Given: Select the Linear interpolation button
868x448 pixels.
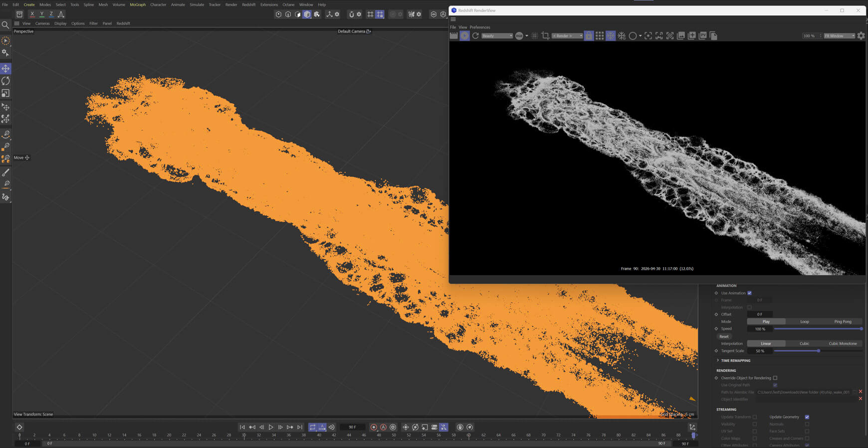Looking at the screenshot, I should coord(766,343).
